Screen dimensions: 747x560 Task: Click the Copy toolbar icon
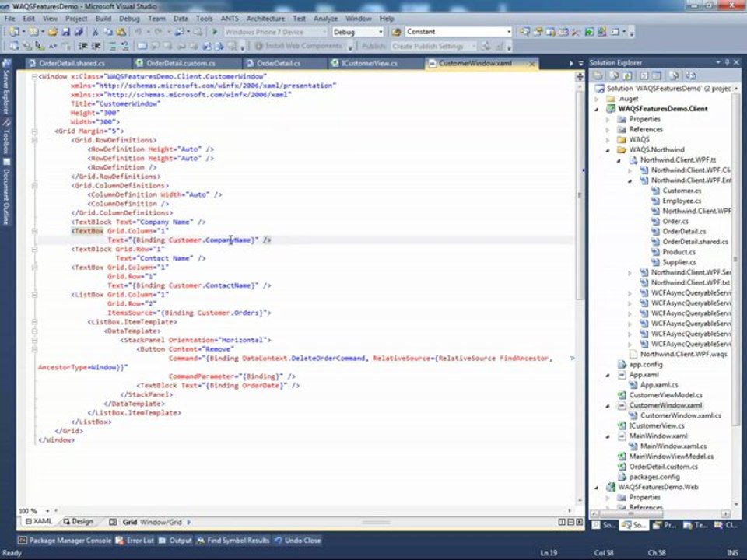pyautogui.click(x=108, y=32)
